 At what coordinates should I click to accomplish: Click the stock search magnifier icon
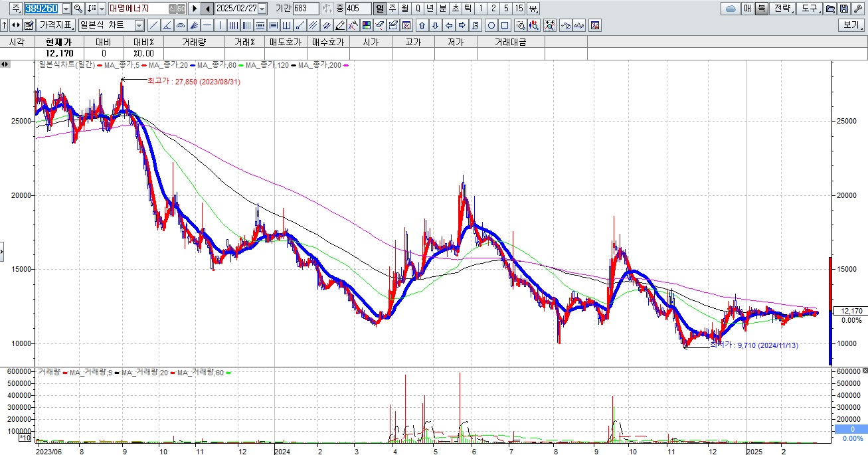click(78, 9)
